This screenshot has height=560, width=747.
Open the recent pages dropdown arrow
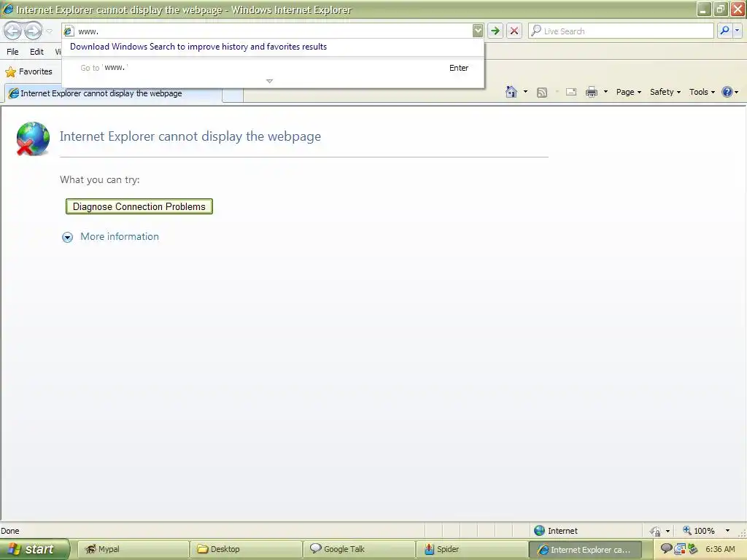(49, 31)
